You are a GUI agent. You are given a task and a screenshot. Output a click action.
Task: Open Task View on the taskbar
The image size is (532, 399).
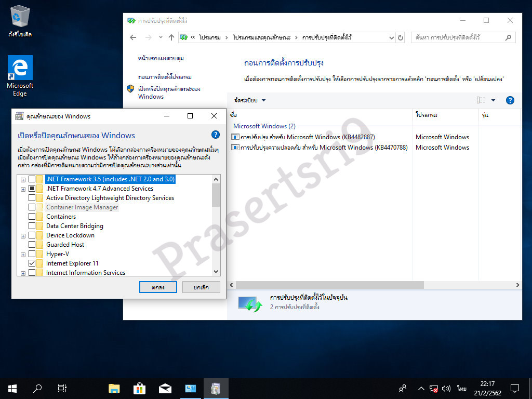tap(62, 389)
